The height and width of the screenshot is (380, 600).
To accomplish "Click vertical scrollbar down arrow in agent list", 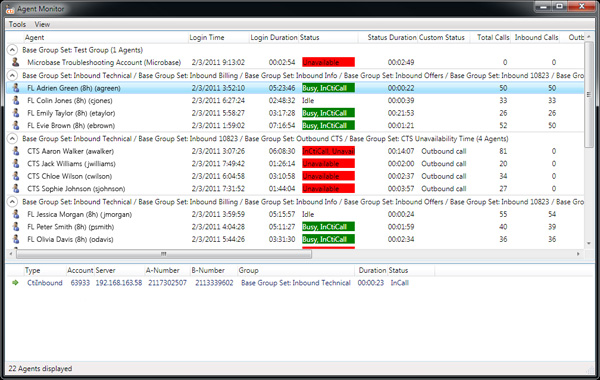I will pos(589,243).
